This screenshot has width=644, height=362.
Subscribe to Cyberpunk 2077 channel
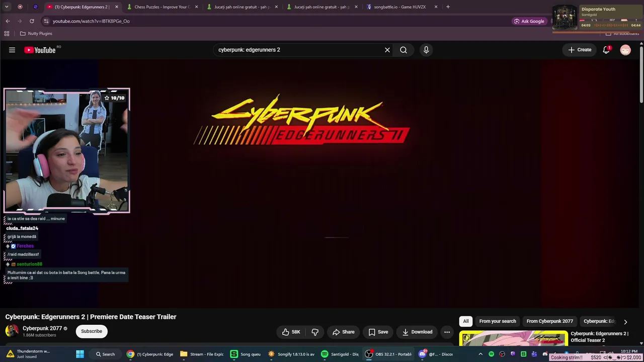tap(92, 331)
